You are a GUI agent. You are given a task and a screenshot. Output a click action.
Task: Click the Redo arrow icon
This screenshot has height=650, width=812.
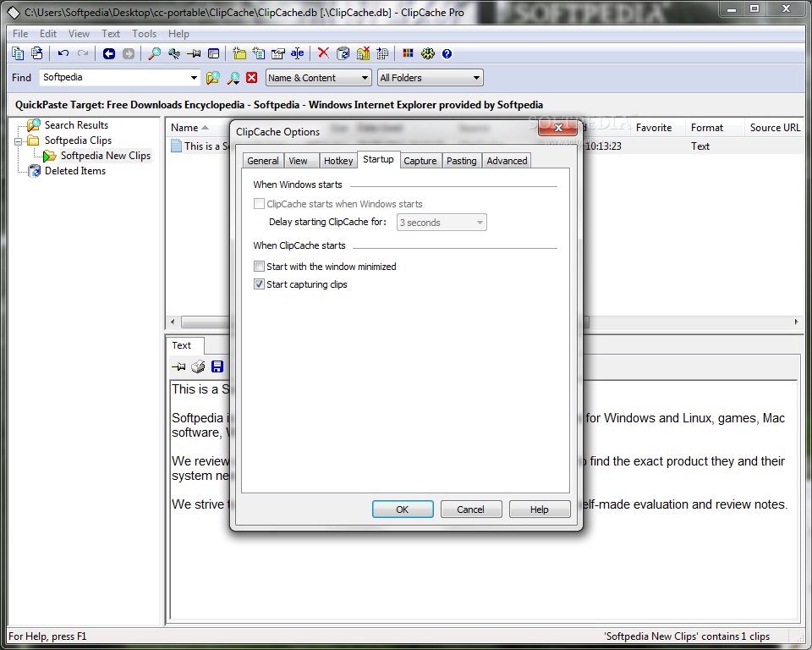tap(82, 53)
